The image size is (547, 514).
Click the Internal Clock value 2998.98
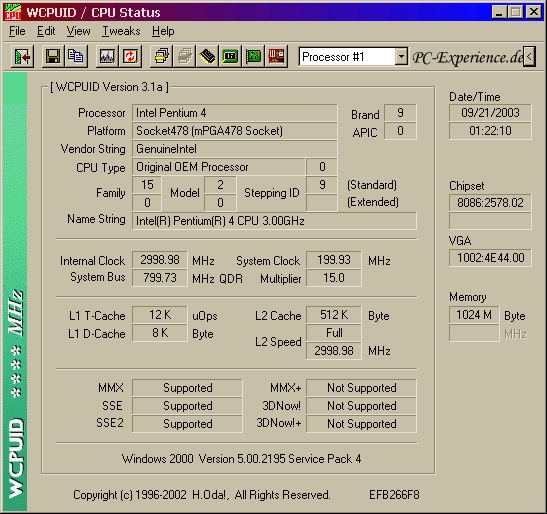coord(160,260)
